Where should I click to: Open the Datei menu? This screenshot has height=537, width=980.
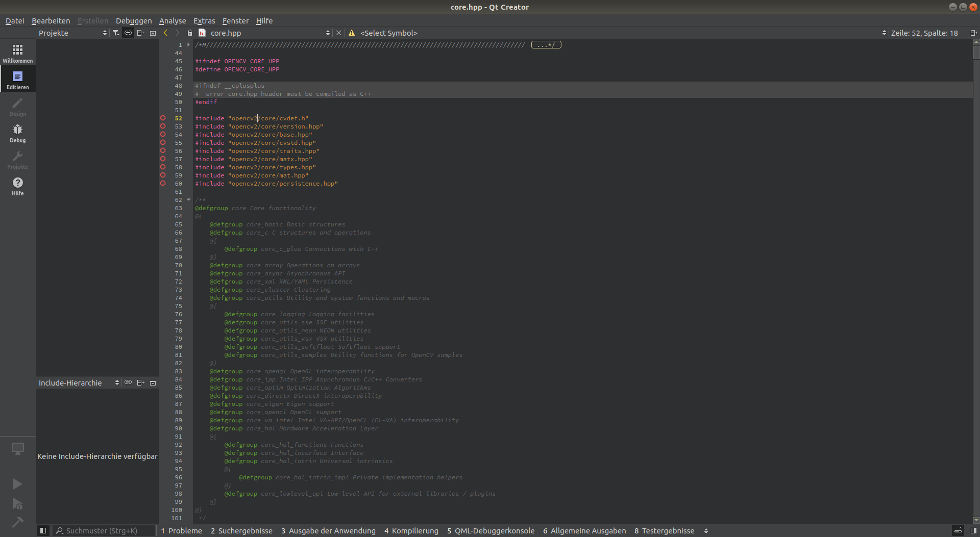[15, 20]
